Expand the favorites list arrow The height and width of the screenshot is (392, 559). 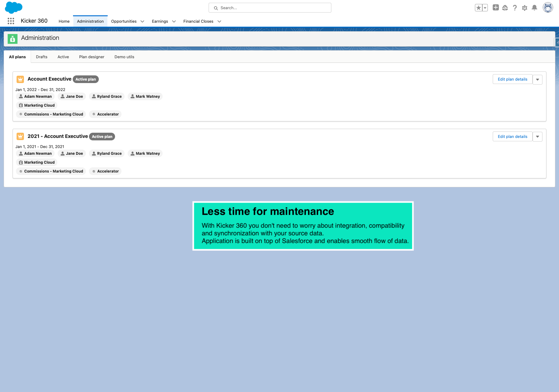coord(485,8)
